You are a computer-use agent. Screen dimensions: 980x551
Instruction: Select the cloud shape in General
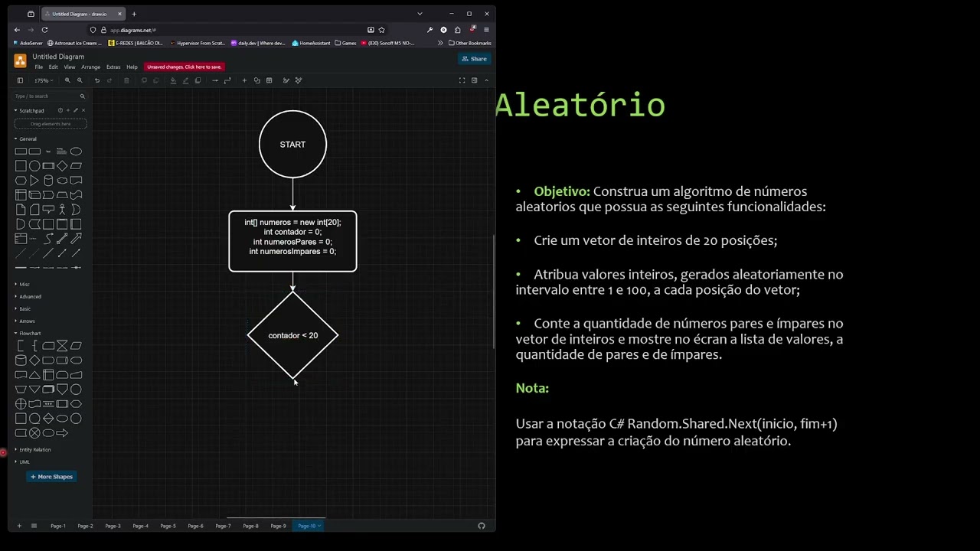point(62,181)
